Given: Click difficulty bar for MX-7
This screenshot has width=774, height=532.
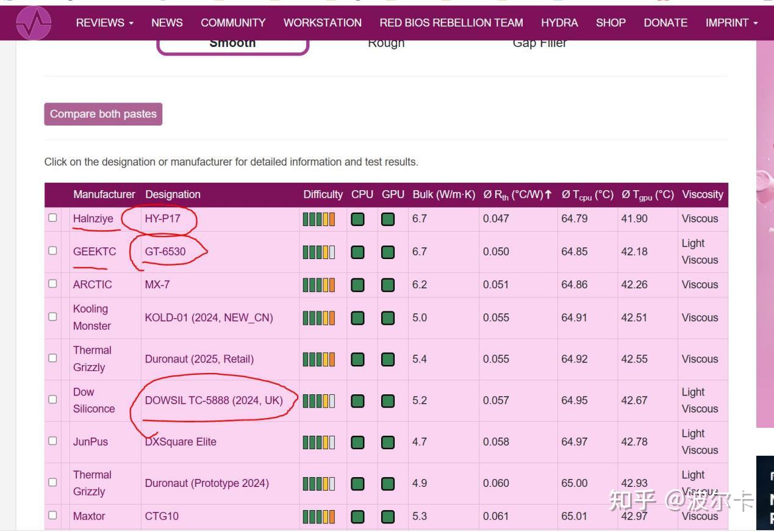Looking at the screenshot, I should (319, 285).
